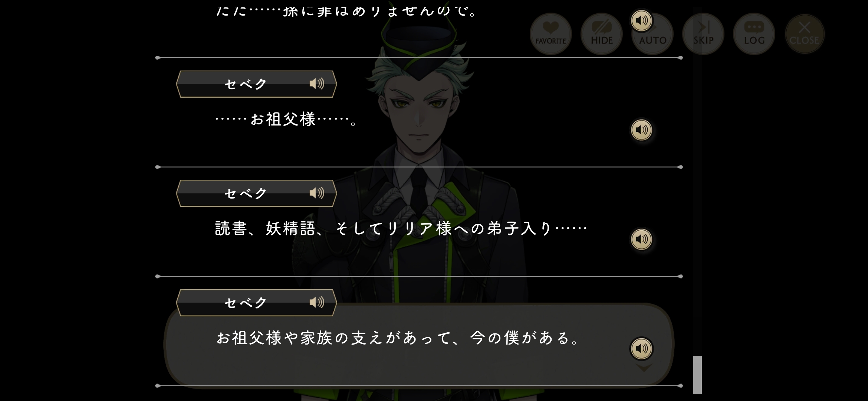Viewport: 868px width, 401px height.
Task: Click the log scrollbar thumb
Action: pos(697,375)
